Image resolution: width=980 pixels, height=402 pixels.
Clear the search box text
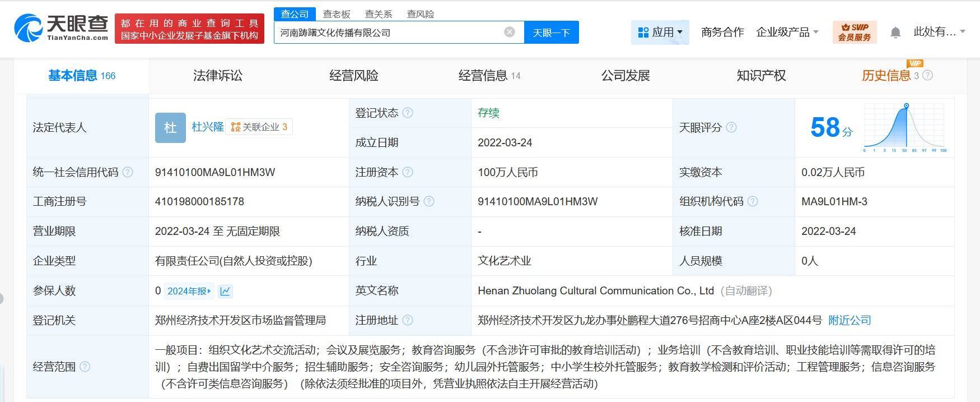tap(509, 32)
